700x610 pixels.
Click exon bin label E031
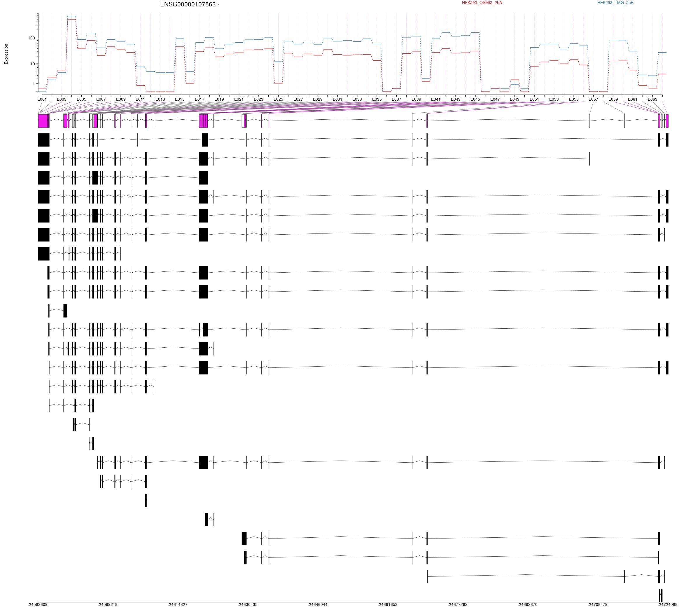[337, 100]
